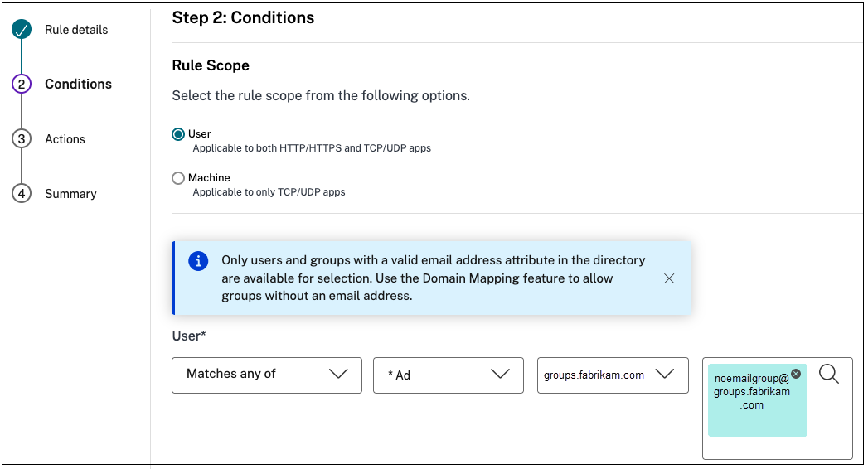
Task: Select the Machine rule scope
Action: [178, 178]
